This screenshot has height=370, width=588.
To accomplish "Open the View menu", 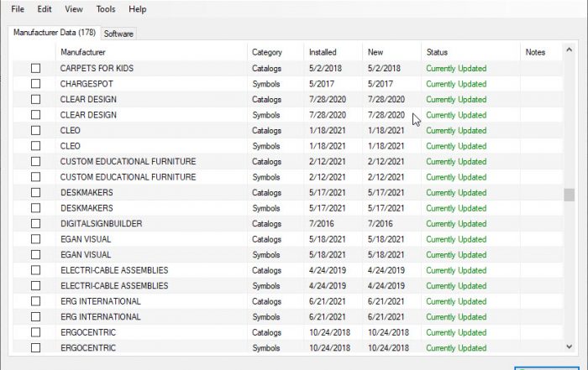I will (74, 9).
